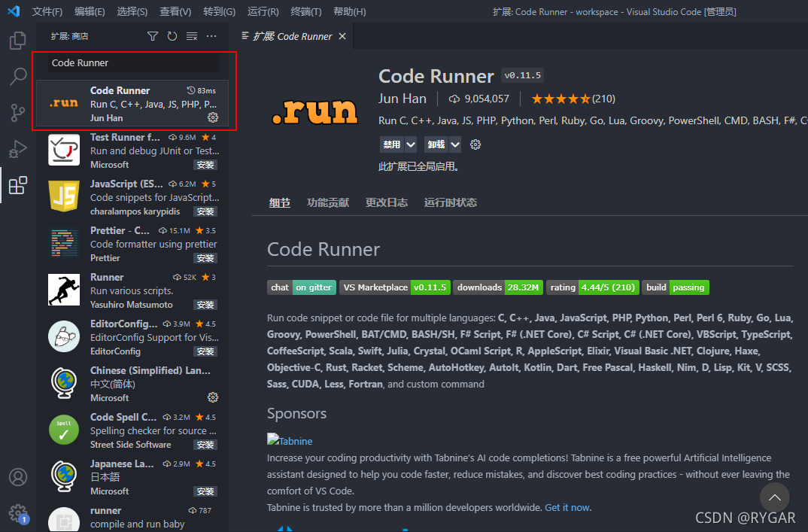Click the VS Code logo in title bar

(x=14, y=11)
